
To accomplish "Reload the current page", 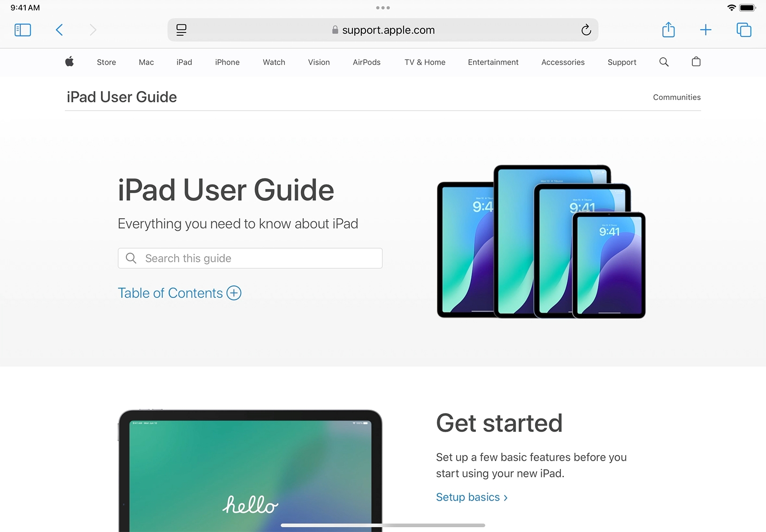I will [586, 30].
